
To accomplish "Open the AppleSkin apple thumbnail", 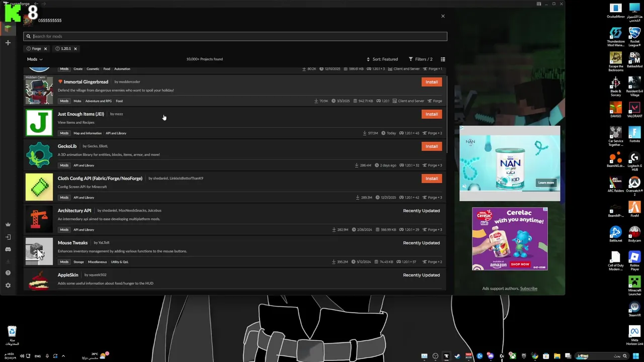I will [39, 280].
